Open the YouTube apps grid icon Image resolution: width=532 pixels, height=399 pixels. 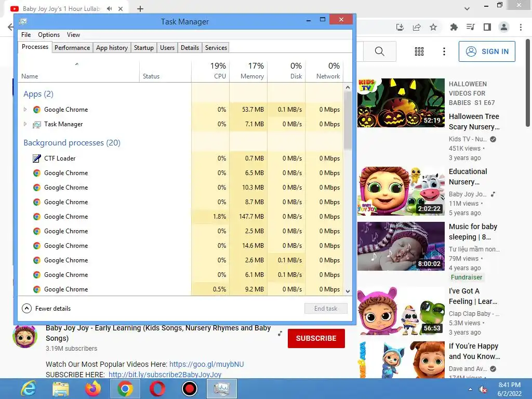coord(419,51)
